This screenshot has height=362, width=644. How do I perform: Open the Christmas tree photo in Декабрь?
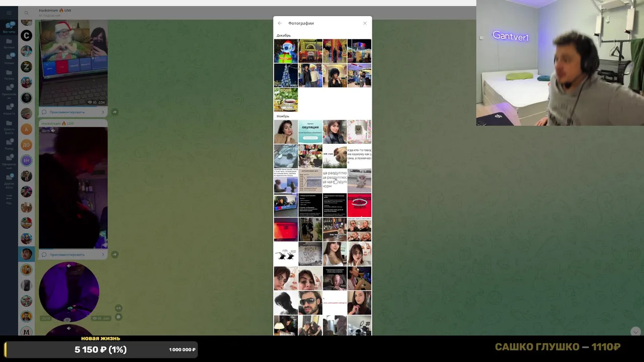coord(286,75)
